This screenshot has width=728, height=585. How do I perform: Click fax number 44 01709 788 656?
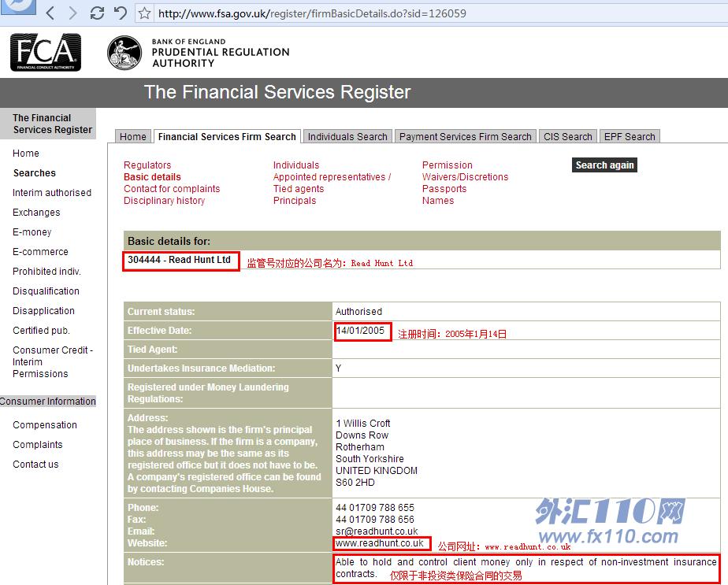point(375,520)
